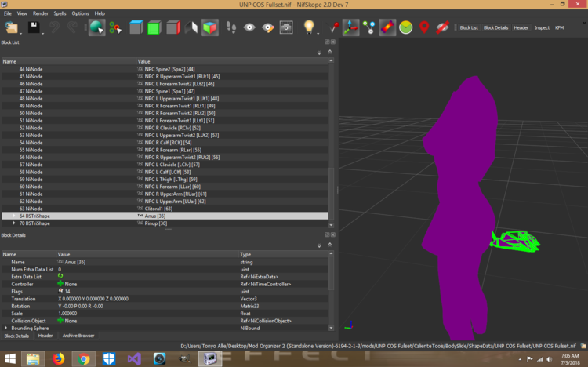Toggle the show nodes icon

(x=369, y=27)
